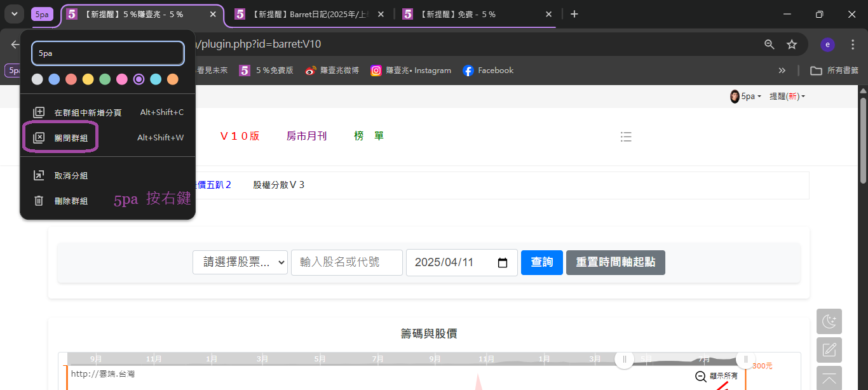
Task: Open the 榜單 navigation link
Action: pyautogui.click(x=369, y=136)
